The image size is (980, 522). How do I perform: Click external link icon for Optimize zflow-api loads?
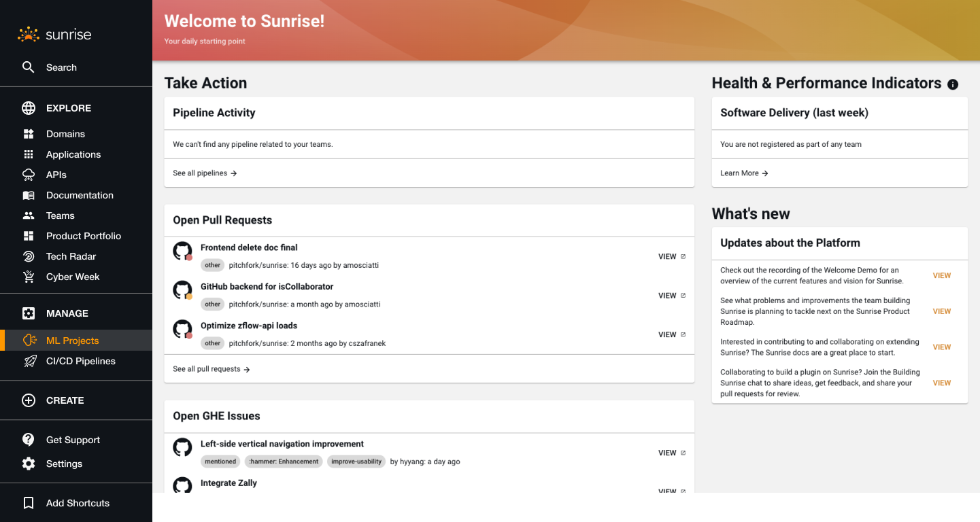tap(683, 334)
